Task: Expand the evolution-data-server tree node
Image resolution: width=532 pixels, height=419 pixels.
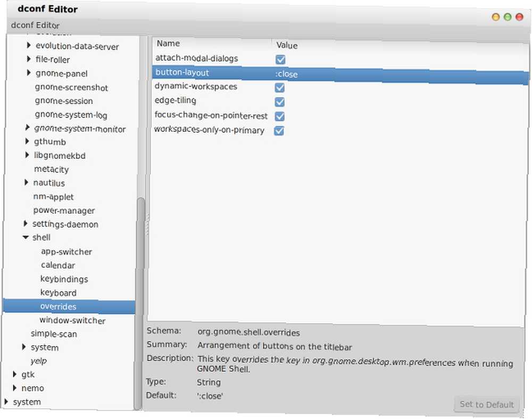Action: 29,45
